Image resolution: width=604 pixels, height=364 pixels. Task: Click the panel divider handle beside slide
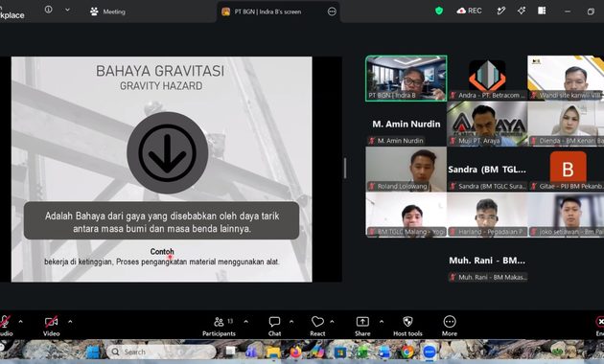point(345,169)
